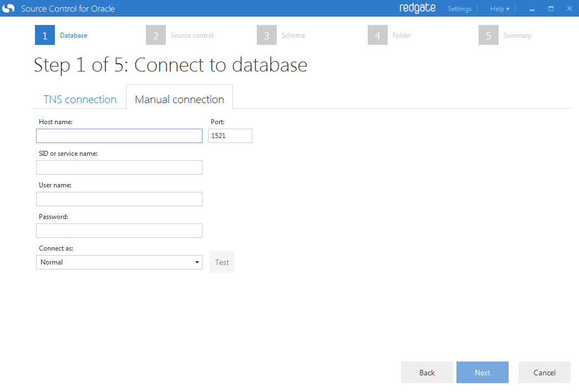Focus the Host name input field

[x=119, y=136]
